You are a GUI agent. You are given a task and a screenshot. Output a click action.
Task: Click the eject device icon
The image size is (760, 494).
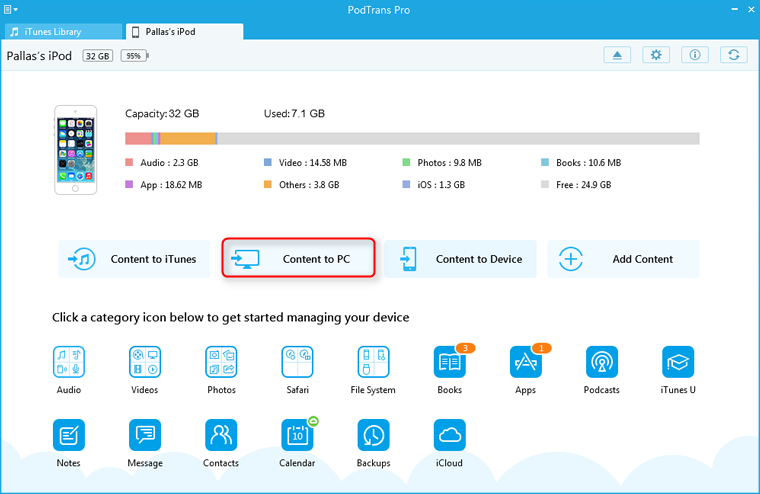tap(617, 55)
